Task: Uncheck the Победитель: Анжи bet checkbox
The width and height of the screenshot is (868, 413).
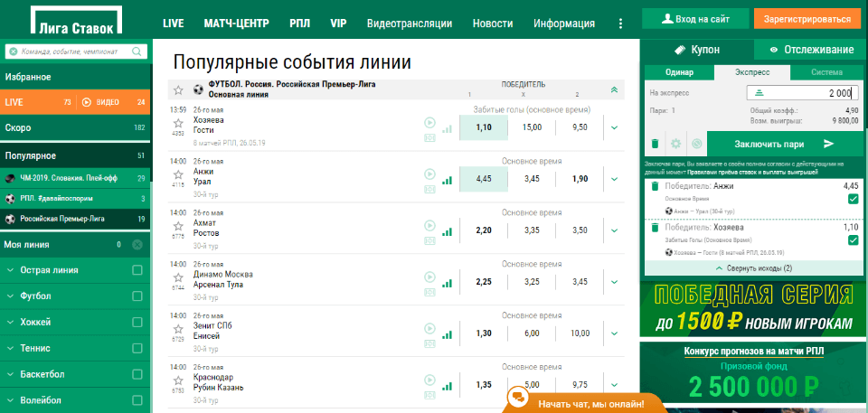Action: (x=853, y=200)
